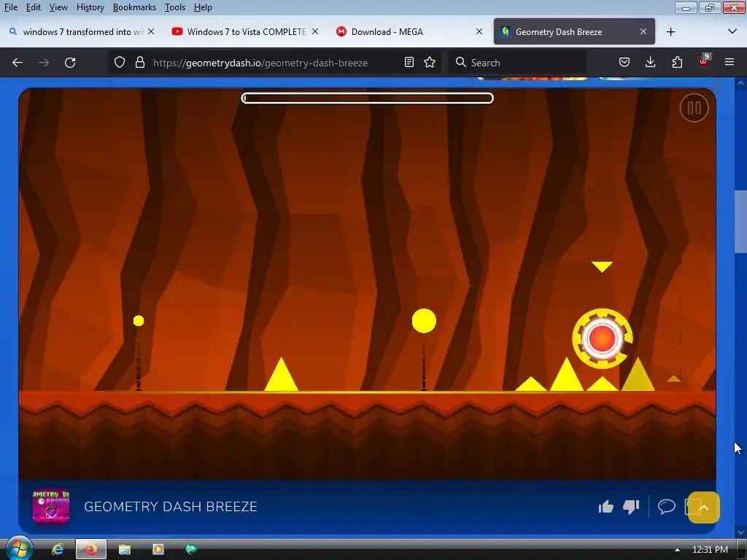
Task: Click the YouTube tab favicon
Action: (177, 31)
